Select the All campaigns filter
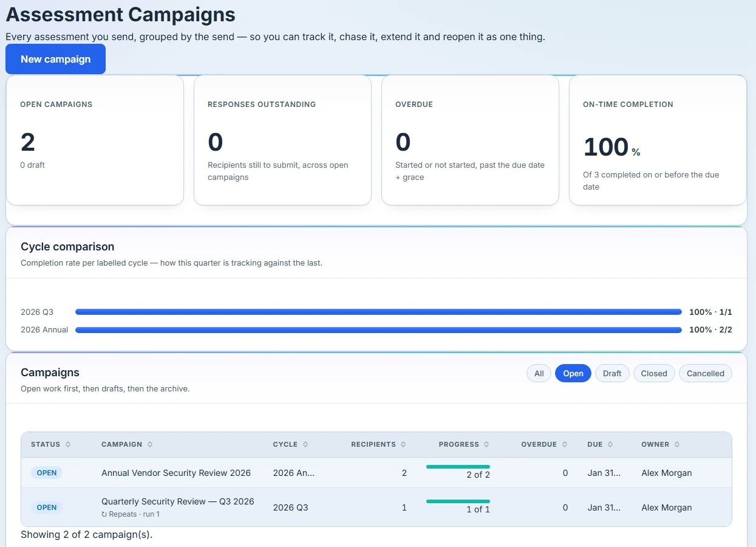The width and height of the screenshot is (756, 547). pyautogui.click(x=539, y=373)
